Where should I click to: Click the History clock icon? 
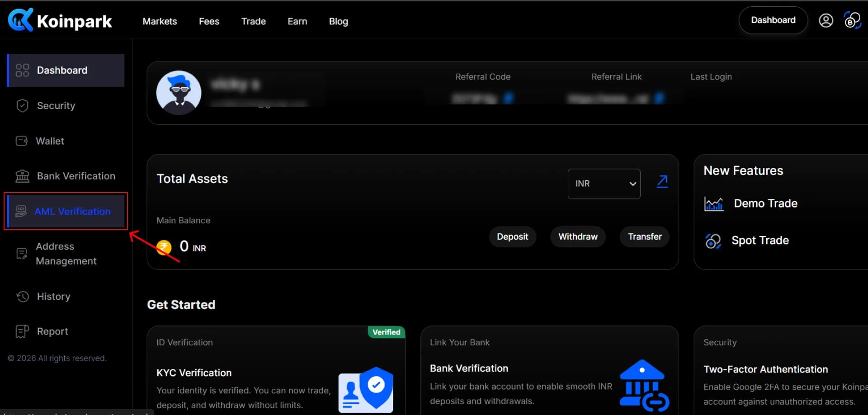(x=23, y=296)
